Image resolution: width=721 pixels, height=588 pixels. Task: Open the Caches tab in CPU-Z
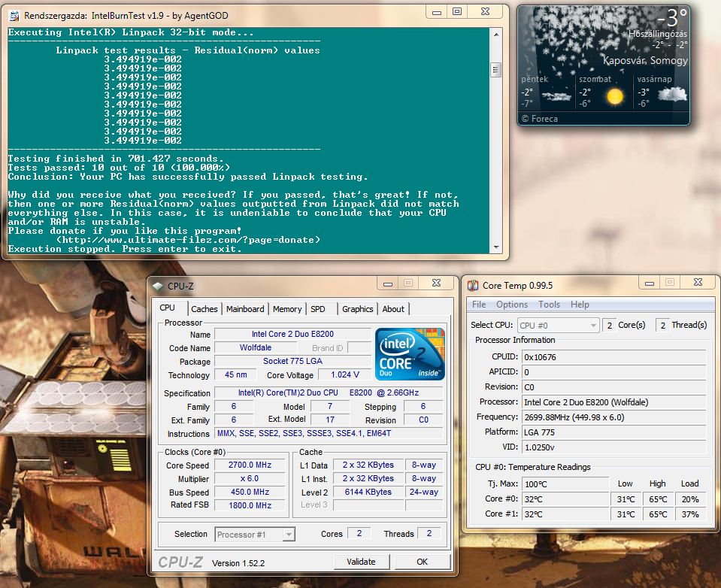click(x=204, y=309)
